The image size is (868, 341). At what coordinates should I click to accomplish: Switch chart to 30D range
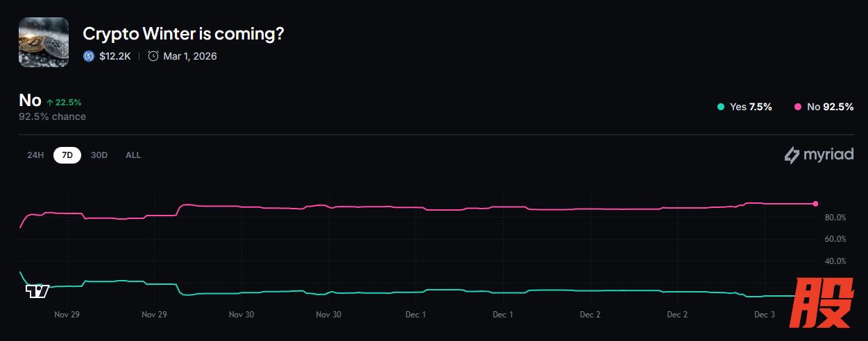(99, 155)
